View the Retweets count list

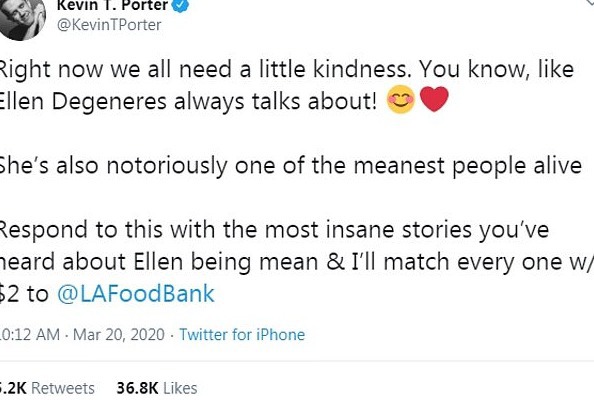[47, 388]
